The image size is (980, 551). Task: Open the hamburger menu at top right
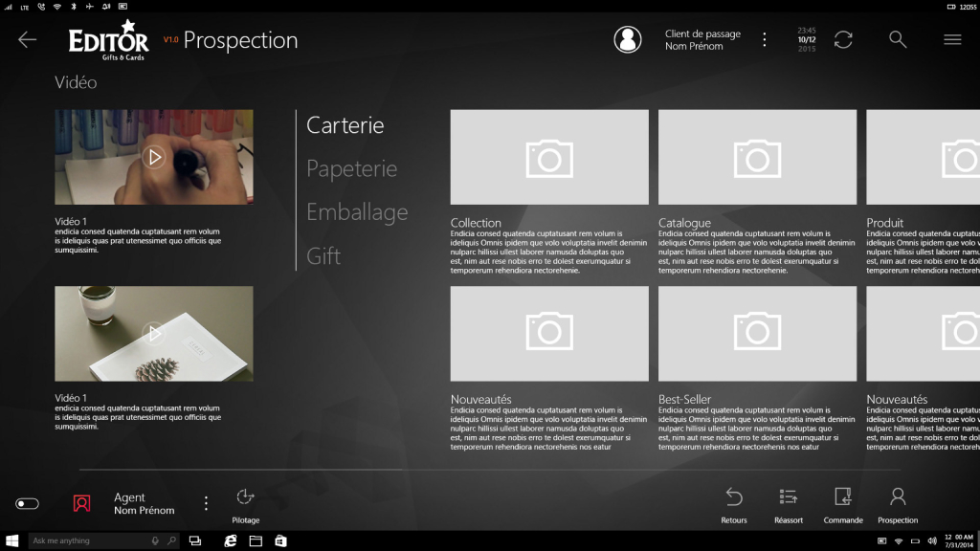(x=952, y=39)
